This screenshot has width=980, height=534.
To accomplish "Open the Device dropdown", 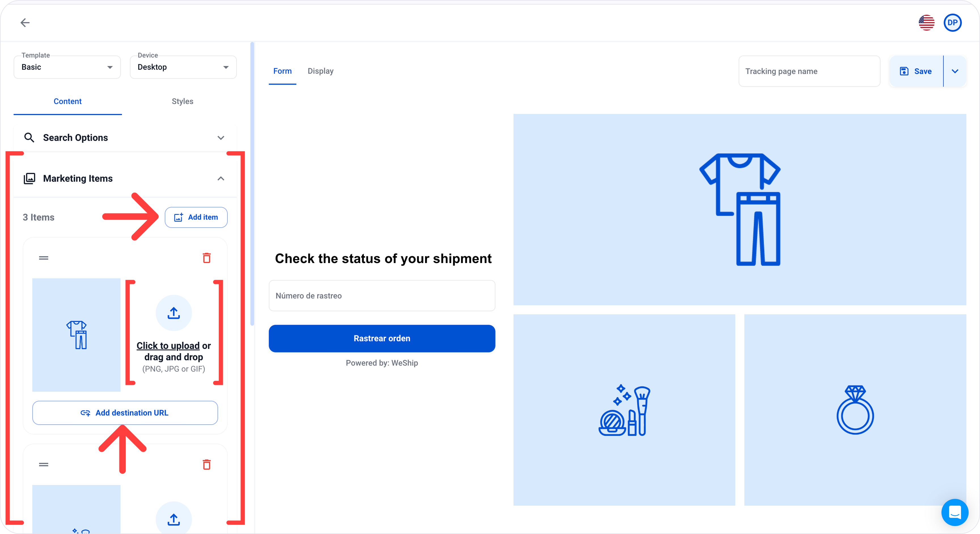I will pos(183,67).
